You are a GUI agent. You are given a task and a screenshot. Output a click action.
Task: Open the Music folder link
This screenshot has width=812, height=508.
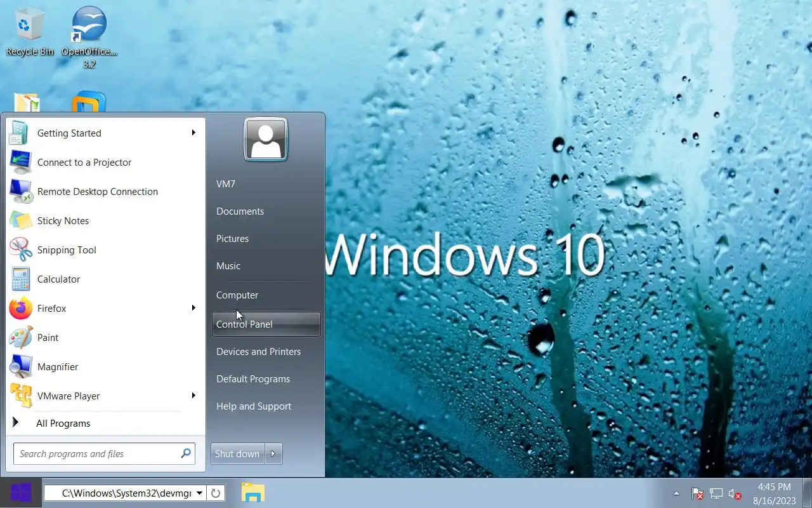(228, 265)
